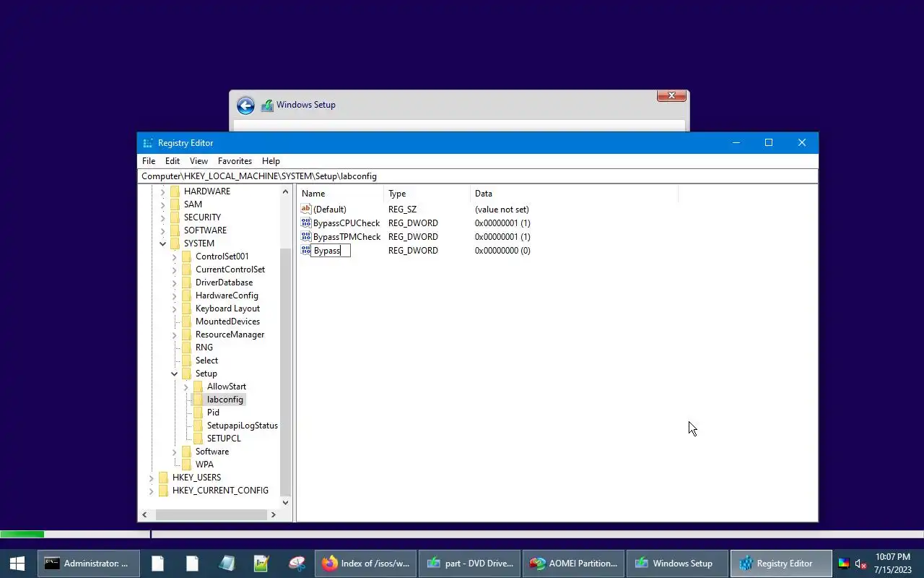Click the Data column header
The image size is (924, 578).
coord(574,194)
